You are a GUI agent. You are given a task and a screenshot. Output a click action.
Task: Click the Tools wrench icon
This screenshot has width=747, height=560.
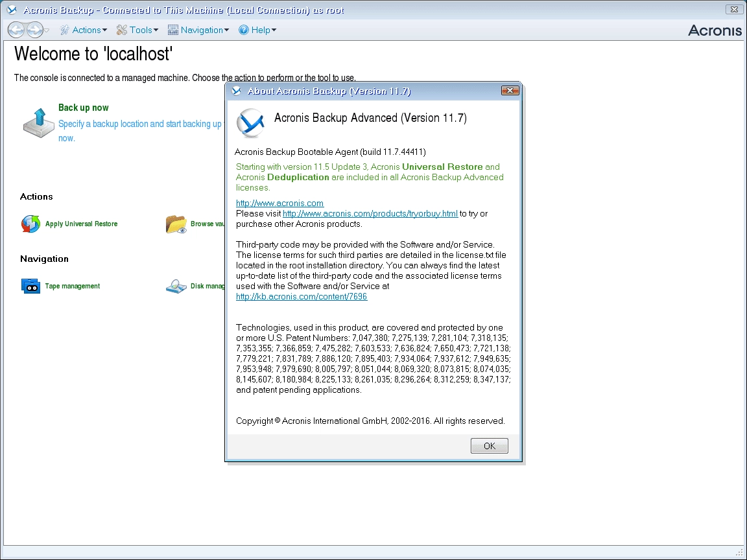tap(121, 30)
